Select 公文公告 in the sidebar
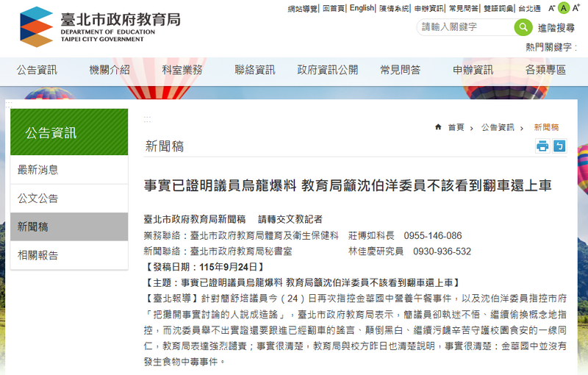Image resolution: width=588 pixels, height=375 pixels. [x=69, y=199]
